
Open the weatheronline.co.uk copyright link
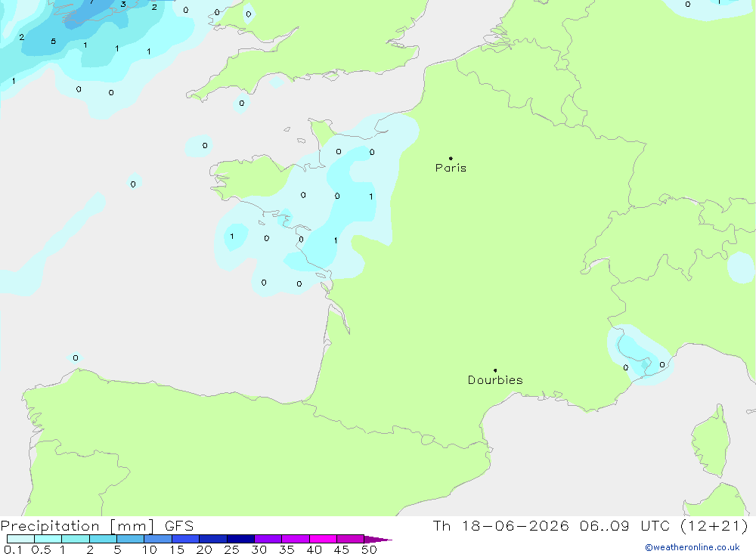pyautogui.click(x=692, y=547)
